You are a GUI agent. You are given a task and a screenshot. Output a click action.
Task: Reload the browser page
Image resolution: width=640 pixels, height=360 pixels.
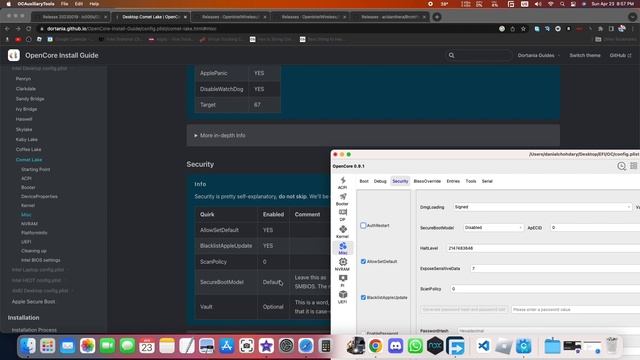coord(29,29)
